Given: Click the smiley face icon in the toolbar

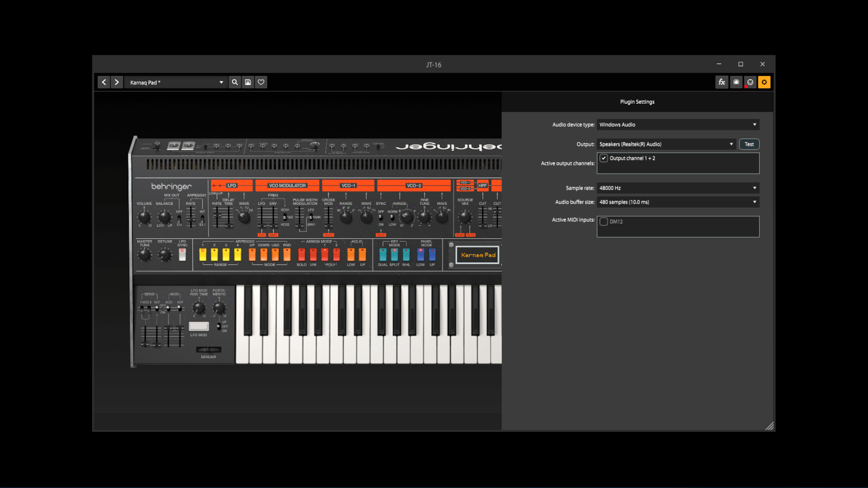Looking at the screenshot, I should point(750,82).
